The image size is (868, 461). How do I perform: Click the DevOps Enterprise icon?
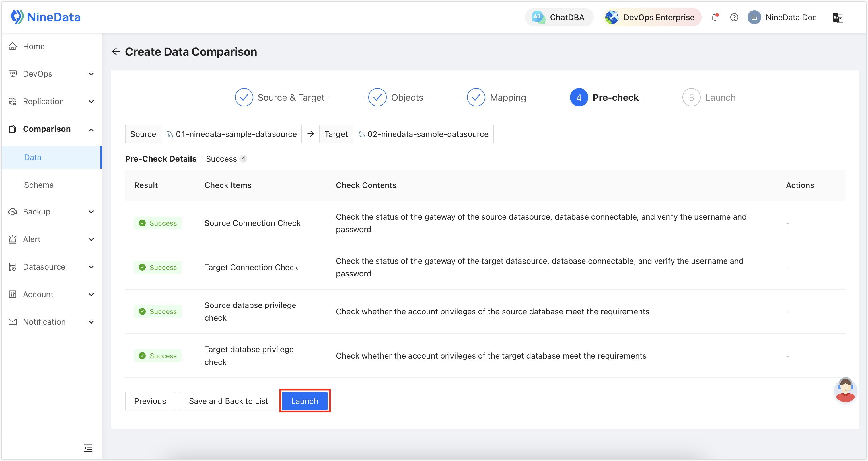610,17
